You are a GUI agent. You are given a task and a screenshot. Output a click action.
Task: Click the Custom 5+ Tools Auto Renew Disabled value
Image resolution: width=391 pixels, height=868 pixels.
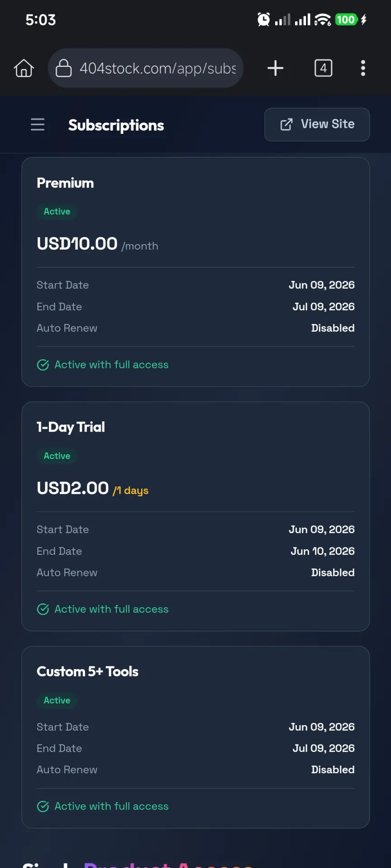point(333,770)
